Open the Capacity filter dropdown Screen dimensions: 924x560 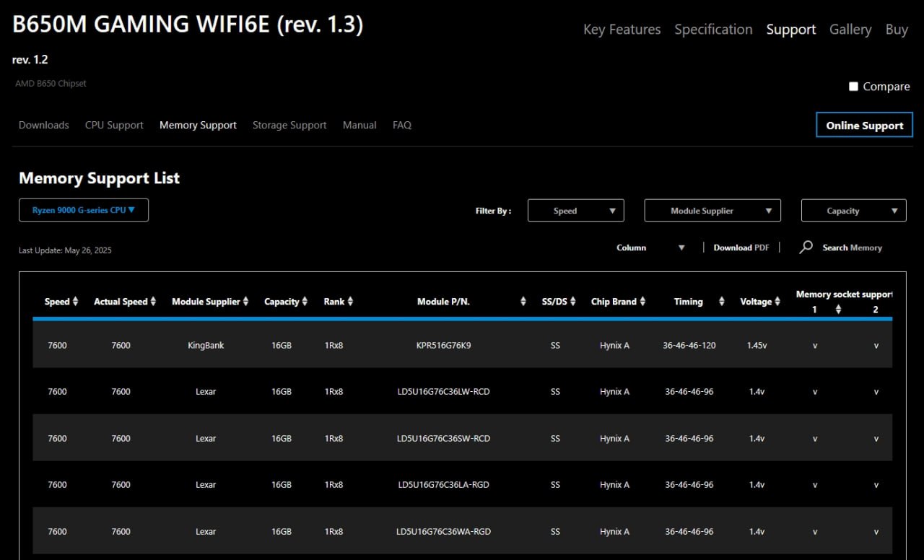[854, 211]
